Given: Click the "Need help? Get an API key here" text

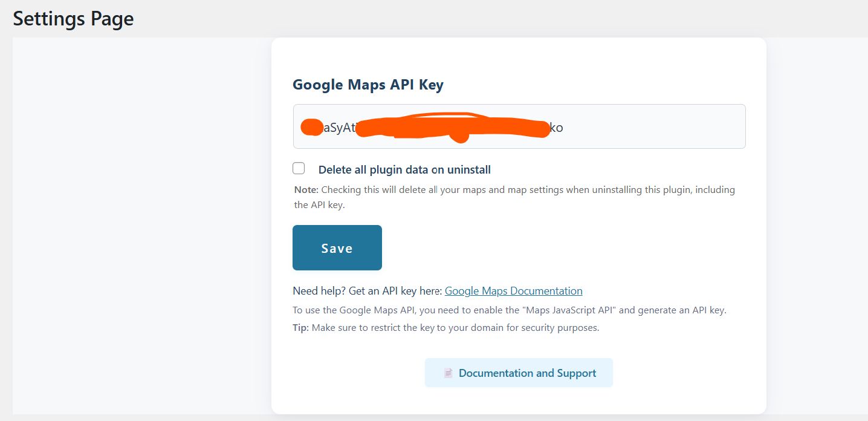Looking at the screenshot, I should click(x=367, y=291).
